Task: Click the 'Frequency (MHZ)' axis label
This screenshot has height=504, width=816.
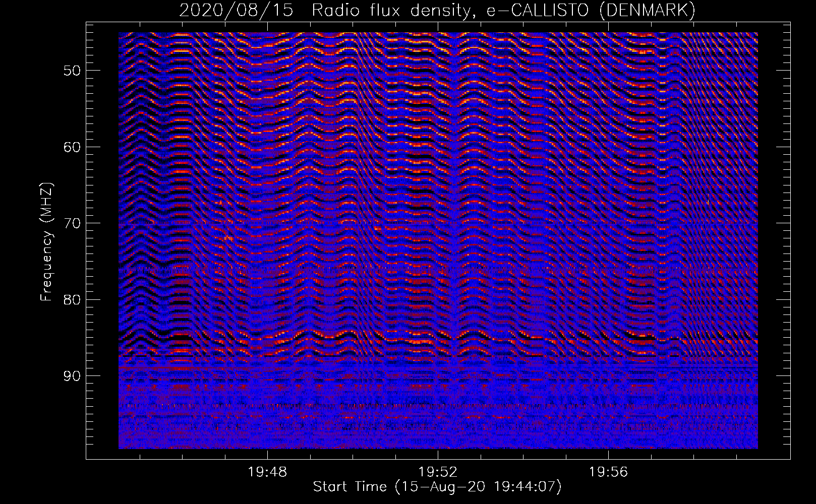Action: [46, 241]
